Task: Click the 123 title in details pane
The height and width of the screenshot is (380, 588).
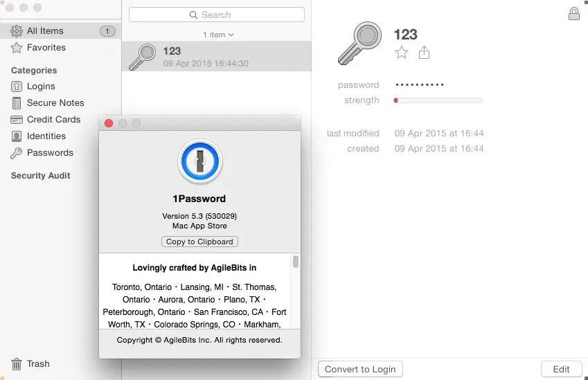Action: [405, 35]
